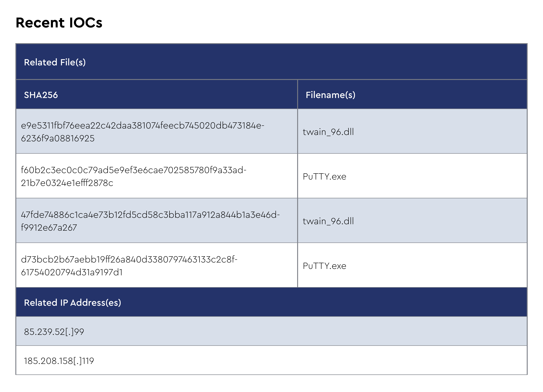Click hash ending line 6236f9a08816925
The width and height of the screenshot is (543, 392).
click(x=58, y=138)
